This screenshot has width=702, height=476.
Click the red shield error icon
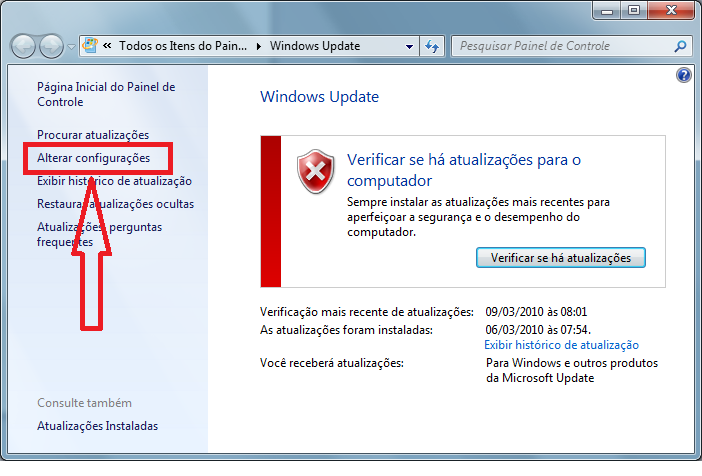[x=316, y=172]
